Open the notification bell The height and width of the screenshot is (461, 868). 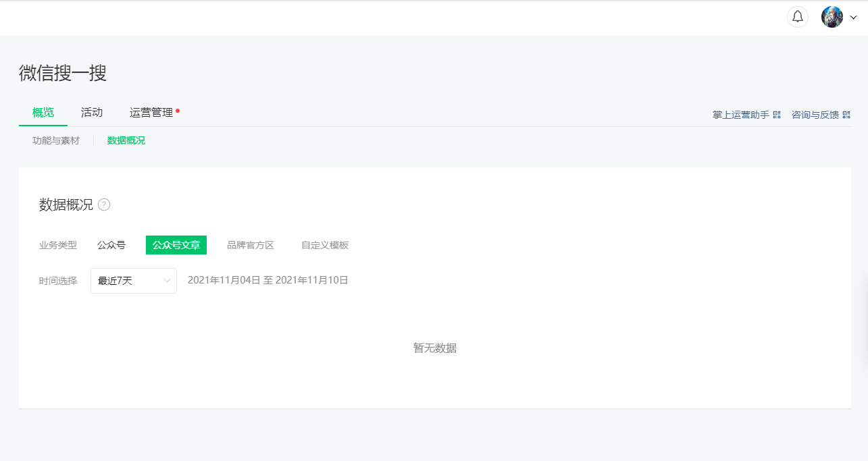pyautogui.click(x=798, y=17)
